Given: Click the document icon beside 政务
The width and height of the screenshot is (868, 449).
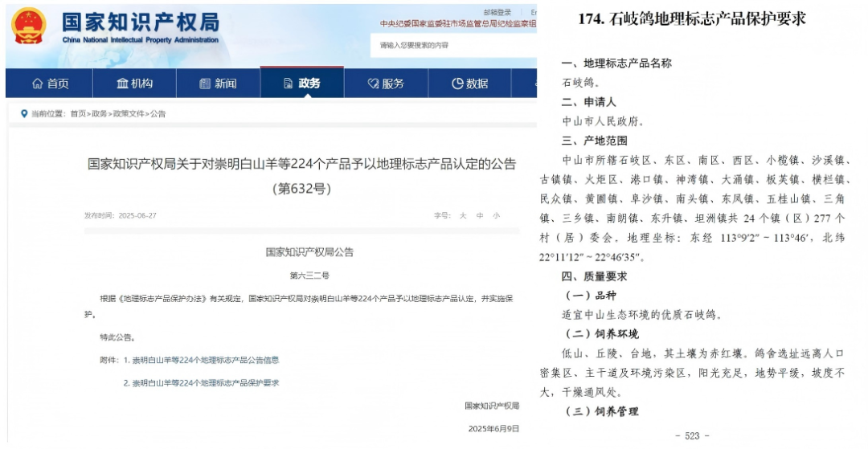Looking at the screenshot, I should point(288,84).
